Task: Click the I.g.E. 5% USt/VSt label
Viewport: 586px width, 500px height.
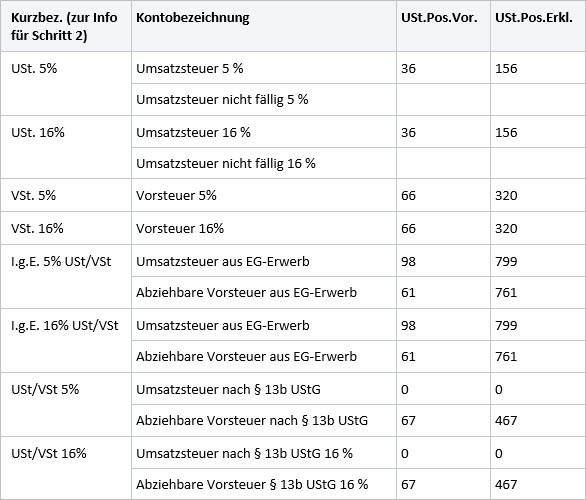Action: pos(61,262)
